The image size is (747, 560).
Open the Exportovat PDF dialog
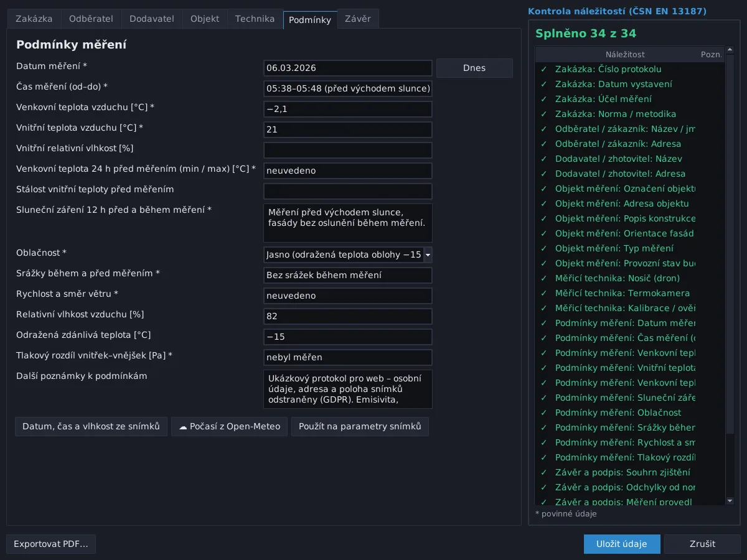[x=51, y=544]
